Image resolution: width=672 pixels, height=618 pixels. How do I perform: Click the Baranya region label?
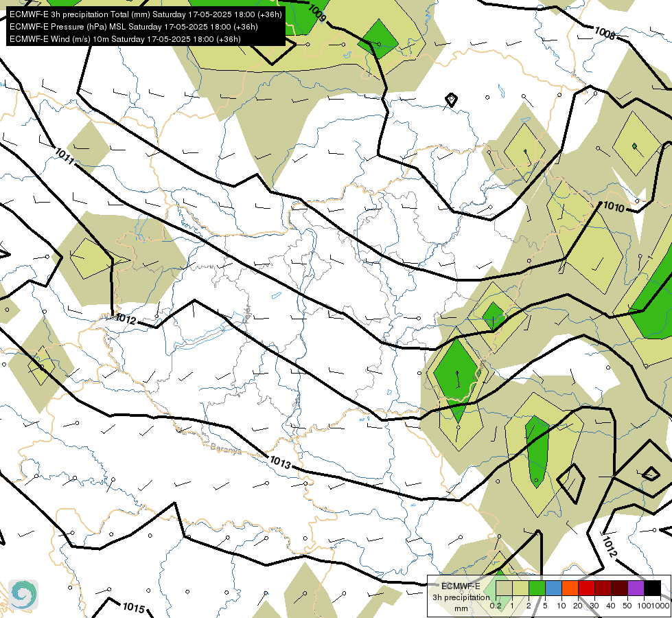click(x=226, y=449)
